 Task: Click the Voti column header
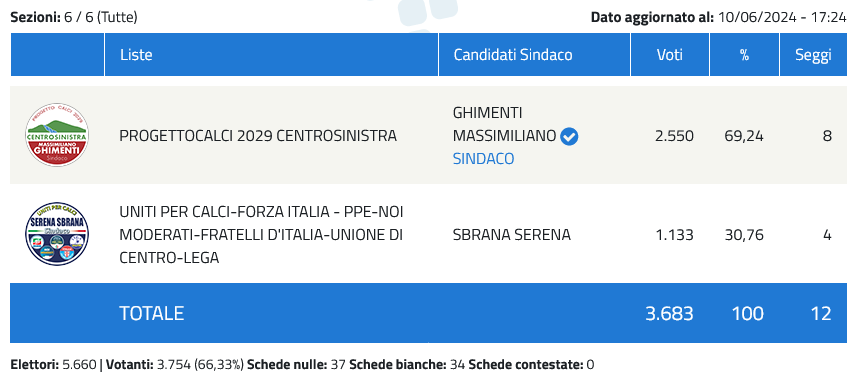pyautogui.click(x=670, y=55)
